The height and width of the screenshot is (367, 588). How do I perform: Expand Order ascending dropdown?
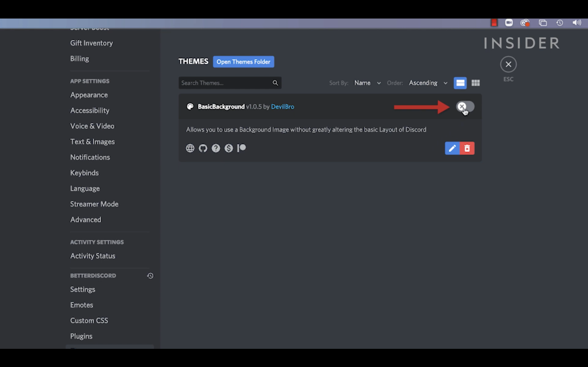click(428, 82)
